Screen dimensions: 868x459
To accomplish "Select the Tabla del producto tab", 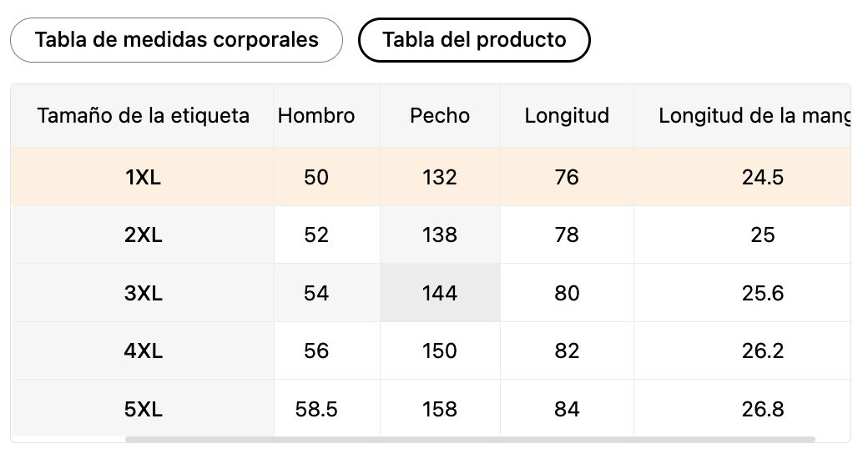I will (x=474, y=40).
